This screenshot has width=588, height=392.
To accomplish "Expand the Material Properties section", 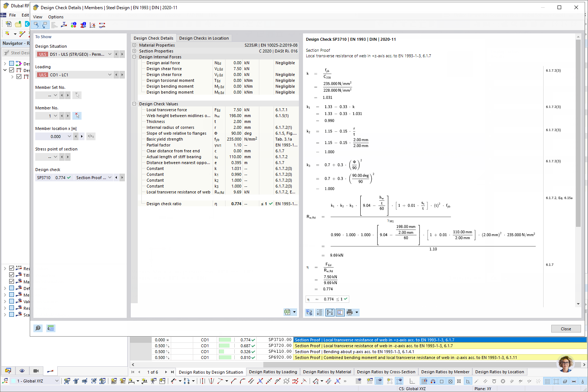I will pos(134,45).
